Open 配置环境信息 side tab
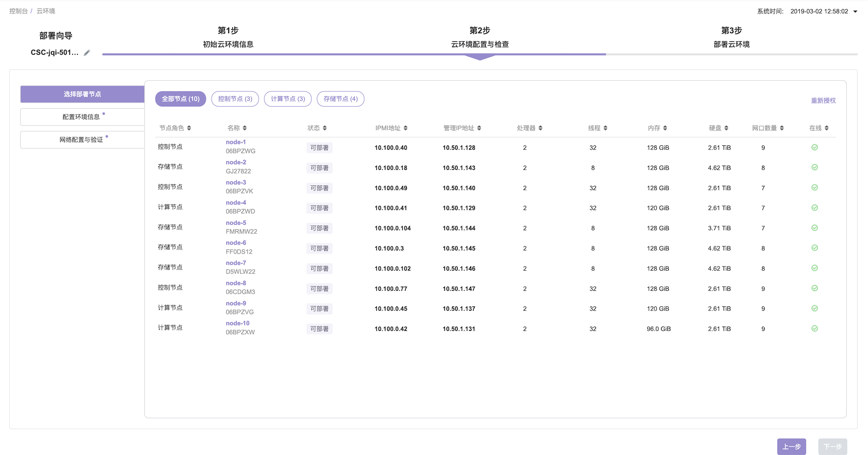This screenshot has width=868, height=455. tap(82, 117)
